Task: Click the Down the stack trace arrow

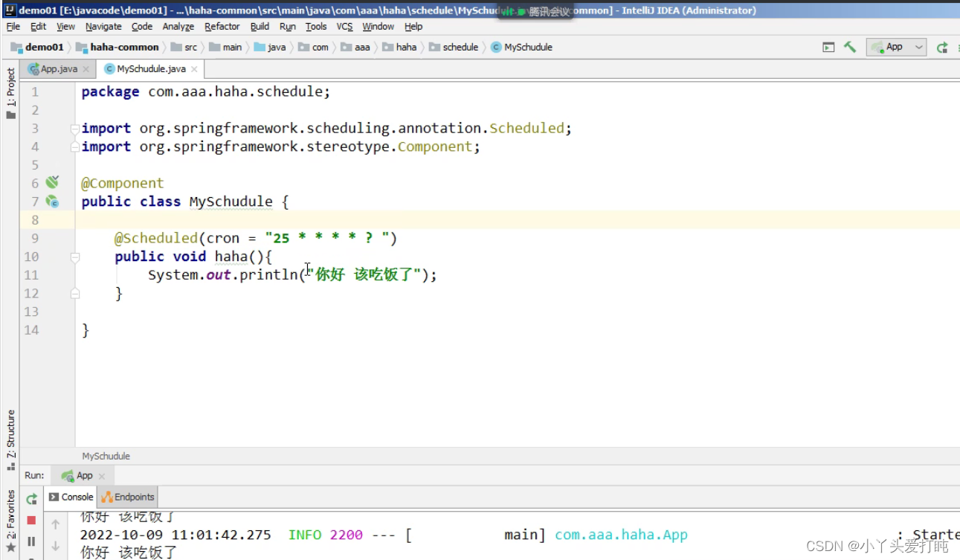Action: coord(56,546)
